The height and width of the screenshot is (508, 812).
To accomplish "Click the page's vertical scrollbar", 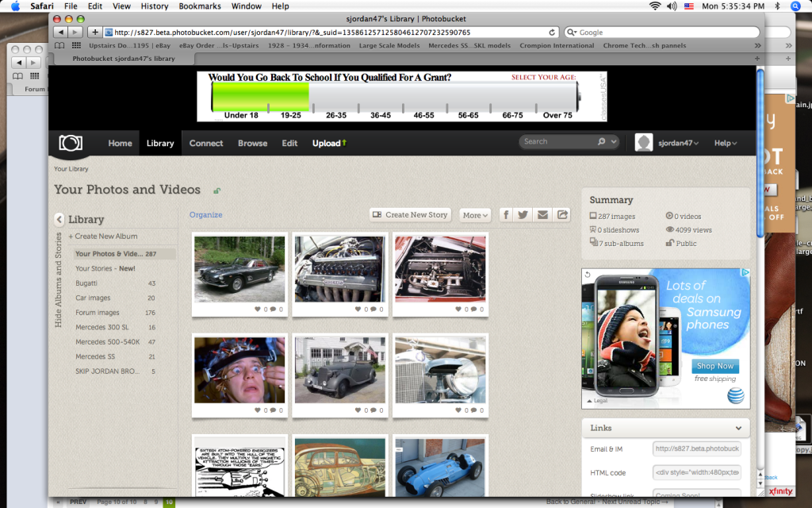I will pyautogui.click(x=760, y=153).
